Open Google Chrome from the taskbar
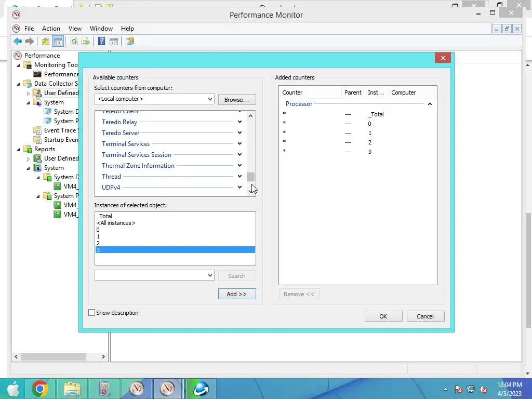This screenshot has width=532, height=399. click(x=39, y=389)
